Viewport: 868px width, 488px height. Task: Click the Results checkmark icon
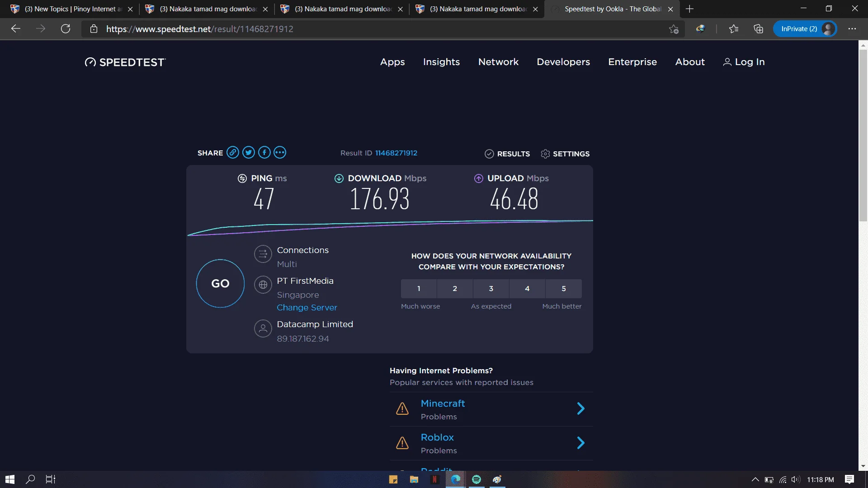(489, 154)
